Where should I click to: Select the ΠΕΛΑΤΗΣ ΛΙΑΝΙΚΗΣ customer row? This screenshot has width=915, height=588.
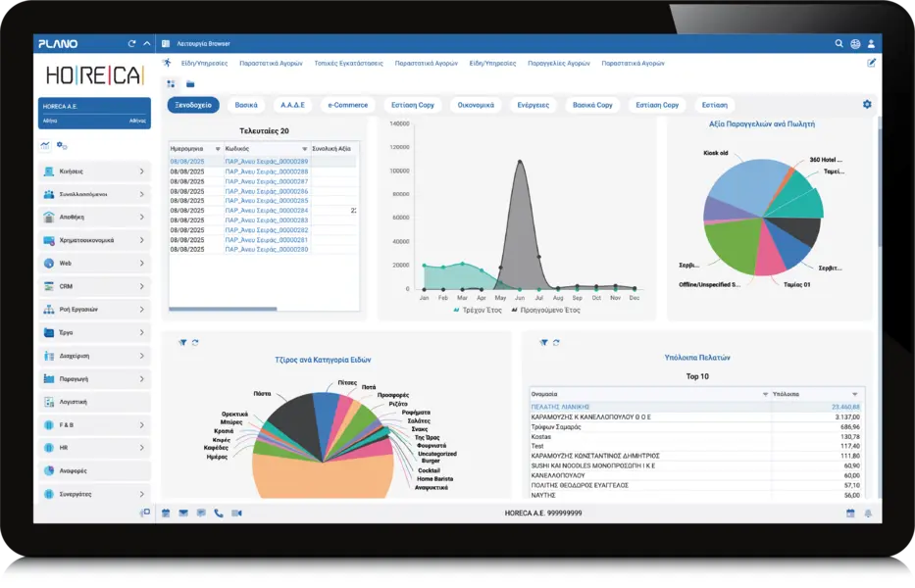pyautogui.click(x=695, y=407)
